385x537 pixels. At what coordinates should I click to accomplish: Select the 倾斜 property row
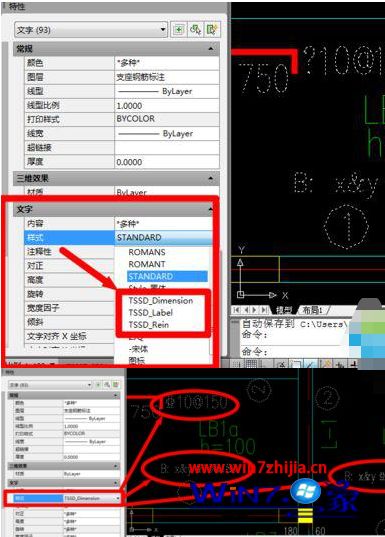pyautogui.click(x=69, y=322)
